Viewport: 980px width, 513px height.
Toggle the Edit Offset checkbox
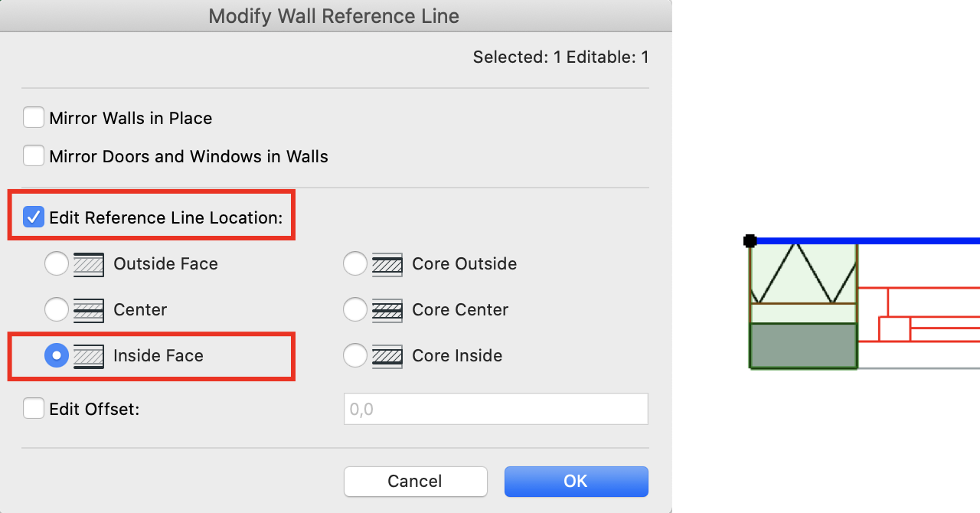(x=34, y=409)
